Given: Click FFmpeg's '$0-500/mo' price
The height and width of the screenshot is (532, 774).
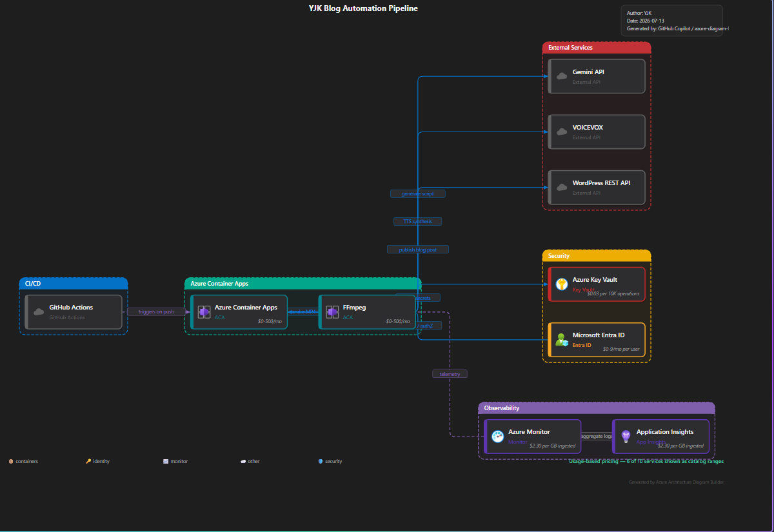Looking at the screenshot, I should 398,321.
